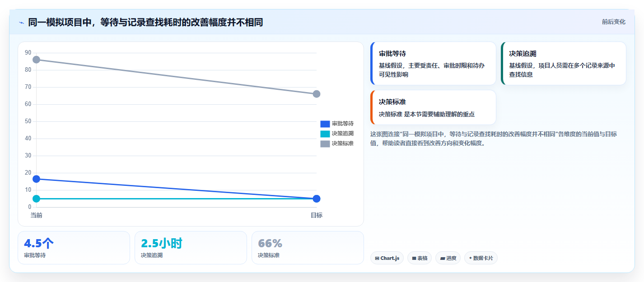Click the Chart.js tag chip
The width and height of the screenshot is (644, 282).
pyautogui.click(x=387, y=258)
